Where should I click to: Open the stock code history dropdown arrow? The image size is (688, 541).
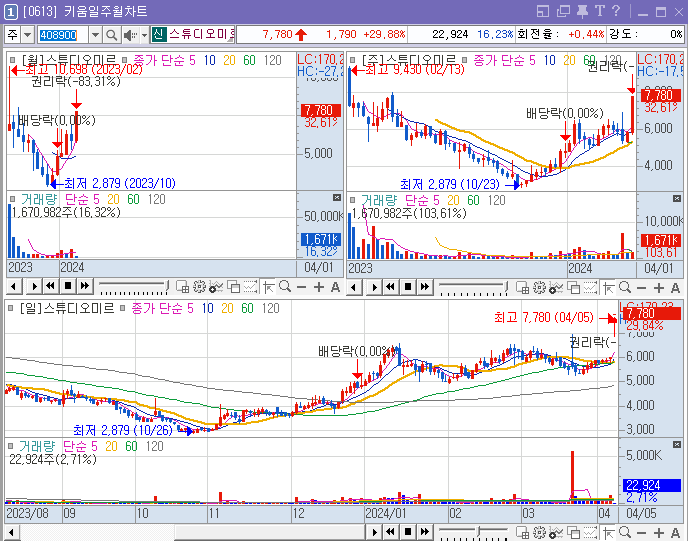coord(95,35)
